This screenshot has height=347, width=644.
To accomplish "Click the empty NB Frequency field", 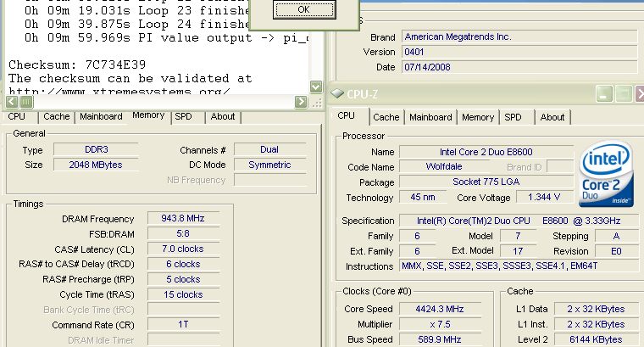I will (269, 180).
